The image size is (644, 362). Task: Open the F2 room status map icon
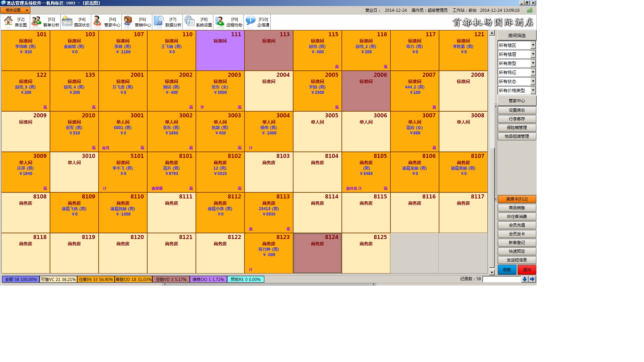(x=9, y=21)
